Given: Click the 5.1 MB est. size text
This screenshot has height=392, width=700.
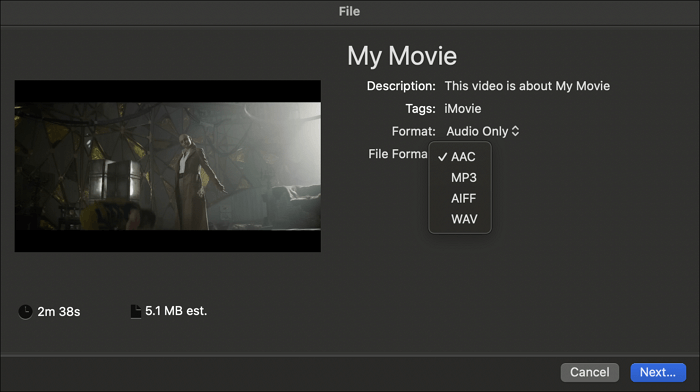Looking at the screenshot, I should 176,311.
